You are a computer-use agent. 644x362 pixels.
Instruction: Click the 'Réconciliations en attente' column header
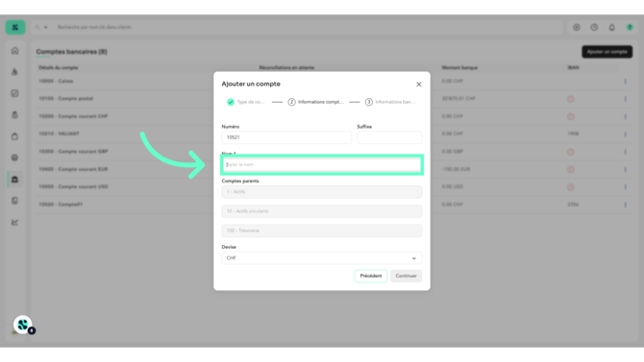[286, 68]
